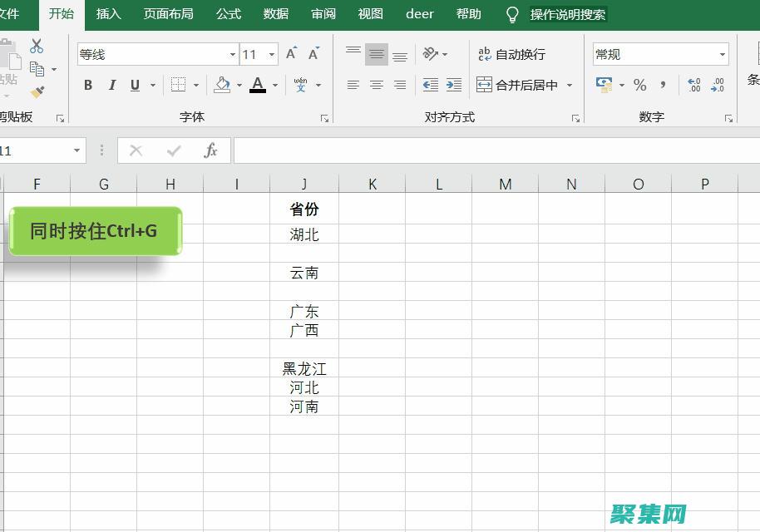This screenshot has height=532, width=760.
Task: Switch to the 插入 ribbon tab
Action: [x=108, y=13]
